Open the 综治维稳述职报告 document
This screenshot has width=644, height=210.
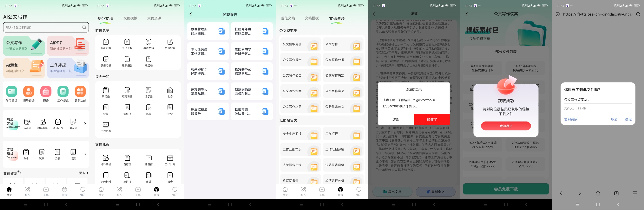[208, 112]
